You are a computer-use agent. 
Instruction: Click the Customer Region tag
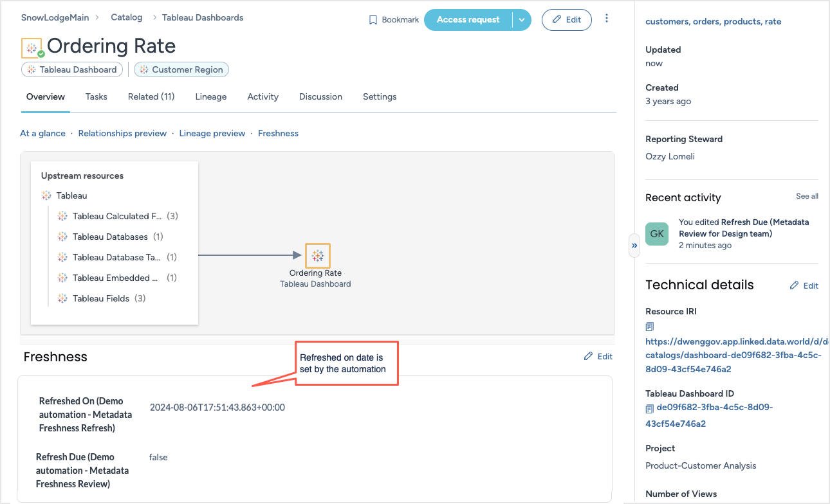[x=181, y=69]
